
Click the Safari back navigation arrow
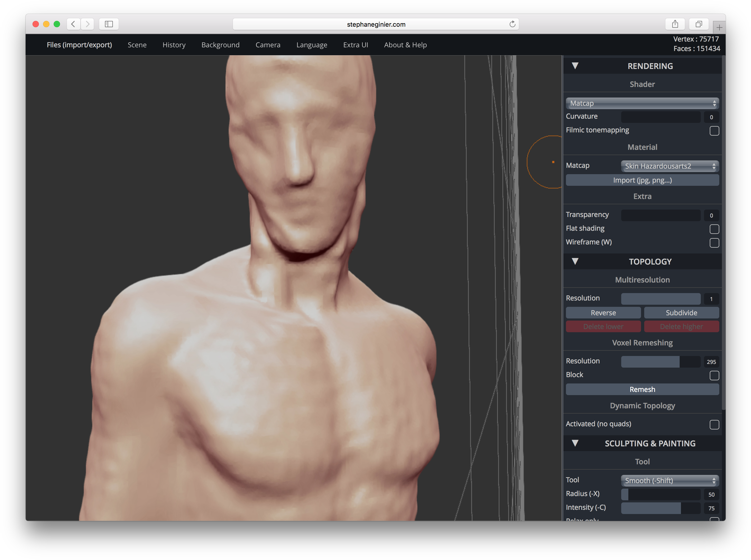(x=73, y=24)
